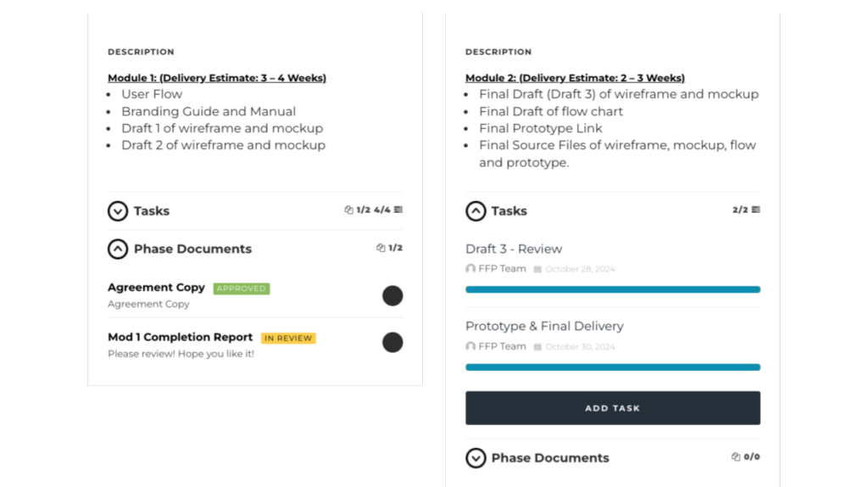Click the list icon after 4/4 count
868x487 pixels.
(x=398, y=210)
